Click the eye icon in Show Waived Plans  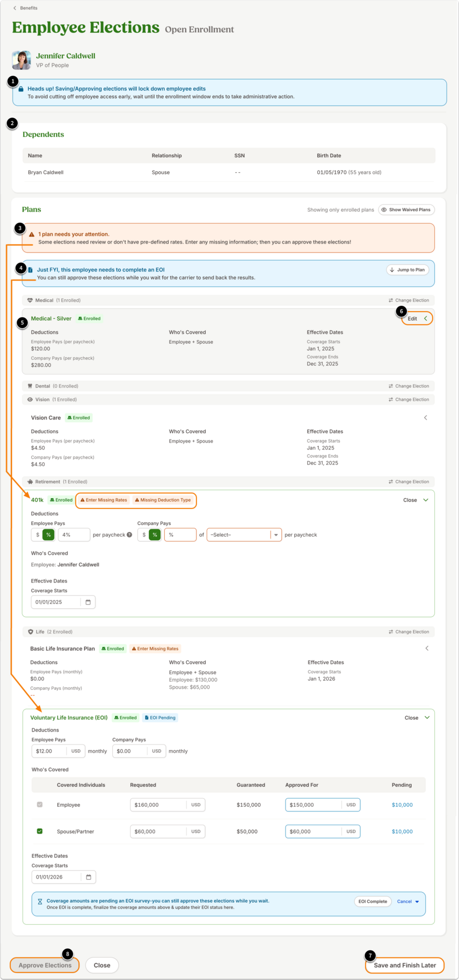(384, 210)
